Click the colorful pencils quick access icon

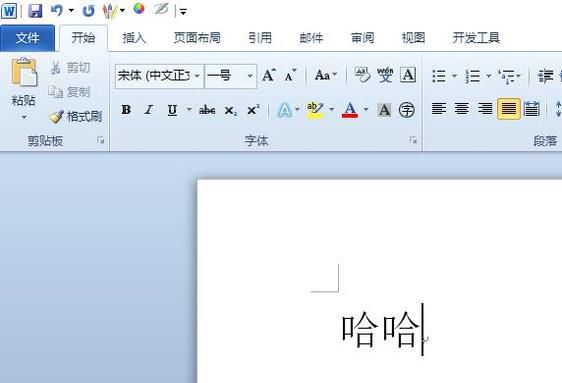tap(110, 10)
